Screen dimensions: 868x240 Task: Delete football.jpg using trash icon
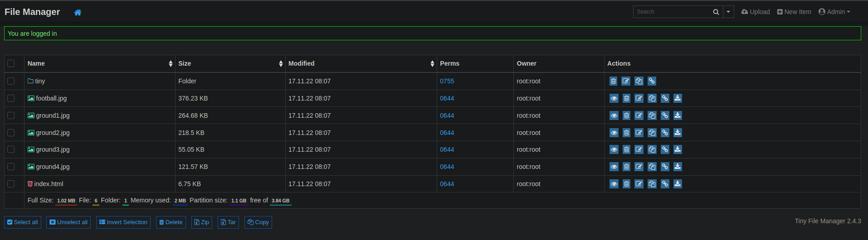click(x=626, y=98)
